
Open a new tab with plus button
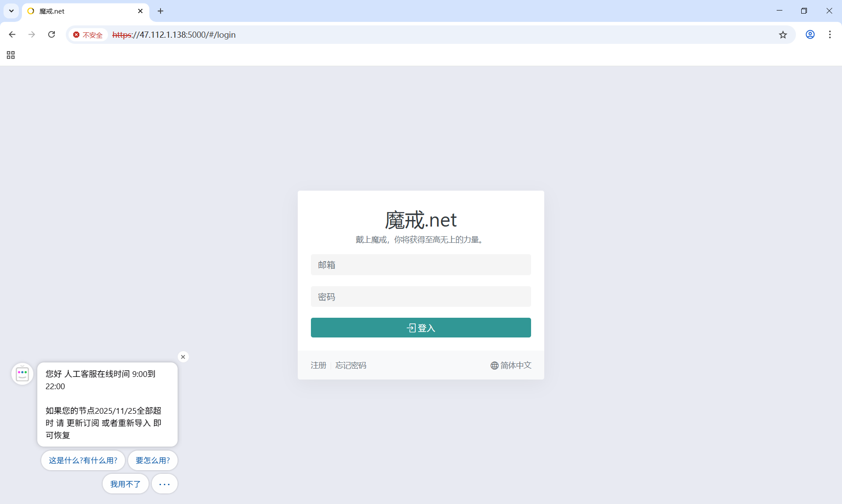coord(161,11)
